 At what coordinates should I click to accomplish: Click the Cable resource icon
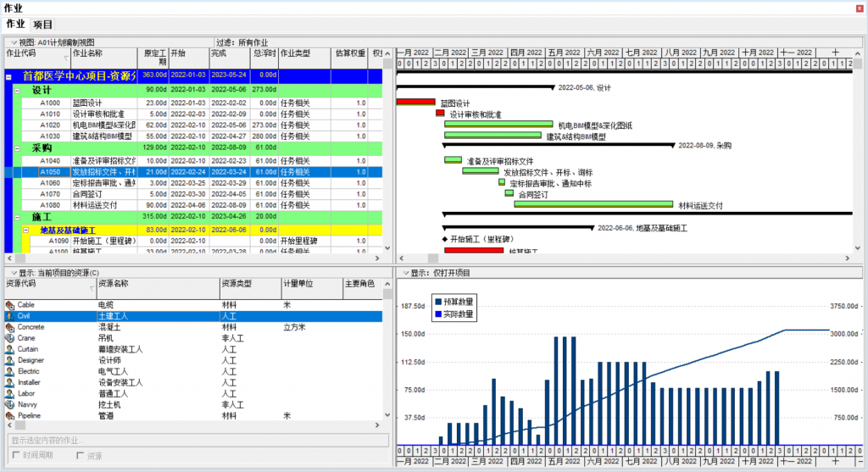tap(10, 305)
